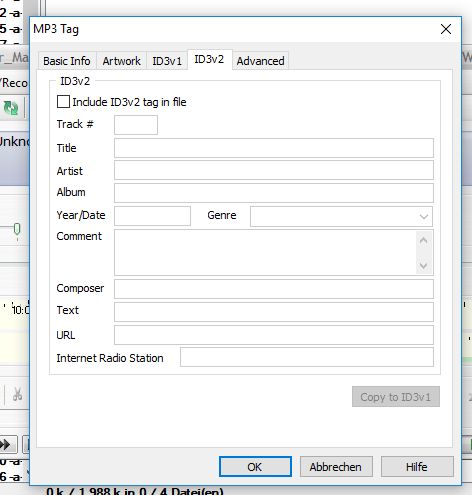Focus the Composer field
The height and width of the screenshot is (495, 472).
point(274,289)
